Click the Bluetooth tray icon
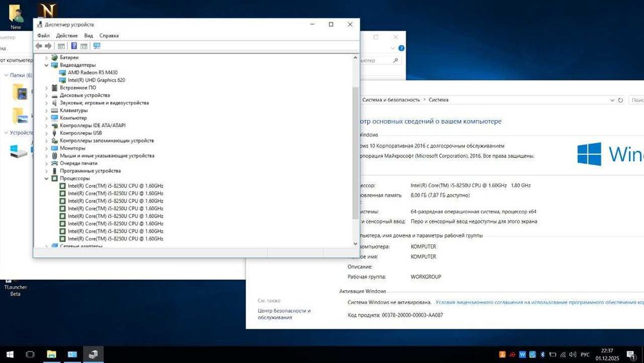Screen dimensions: 644x363 (x=542, y=355)
